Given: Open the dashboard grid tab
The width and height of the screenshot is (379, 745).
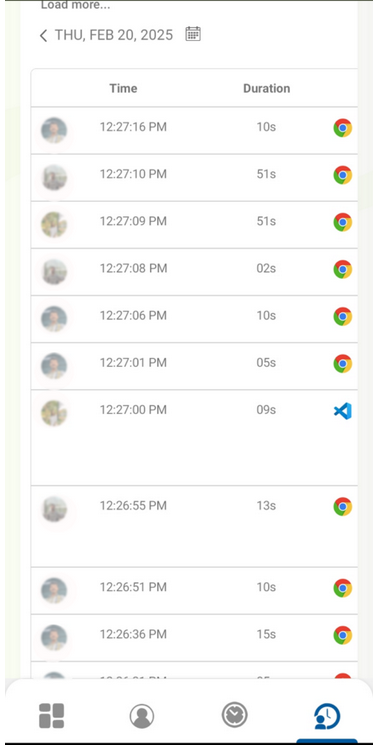Looking at the screenshot, I should [51, 716].
